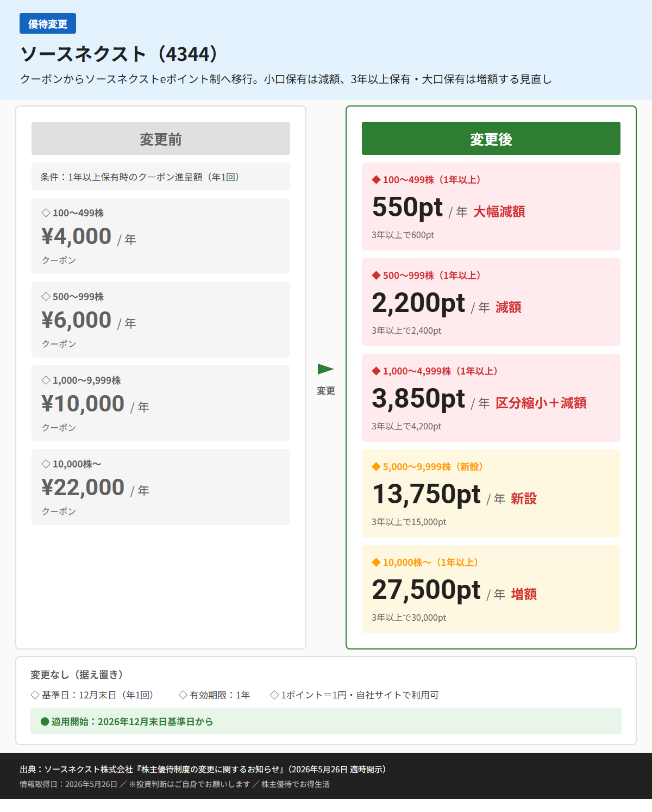Click the diamond beside 有効期限：1年
Screen dimensions: 652x812
[183, 695]
